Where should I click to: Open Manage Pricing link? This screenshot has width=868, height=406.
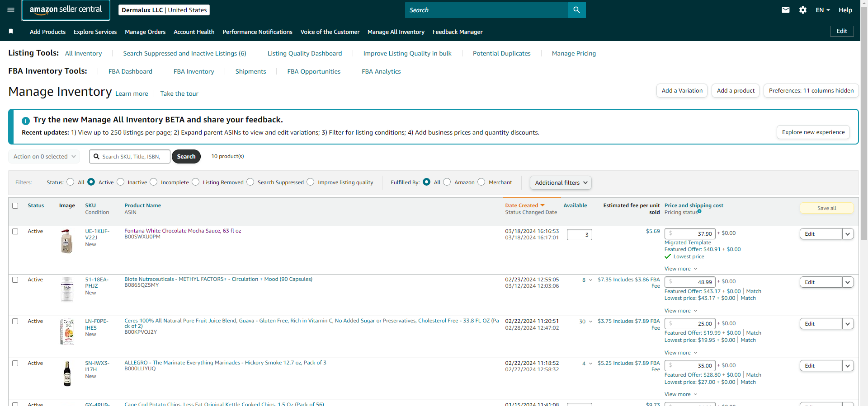point(574,53)
